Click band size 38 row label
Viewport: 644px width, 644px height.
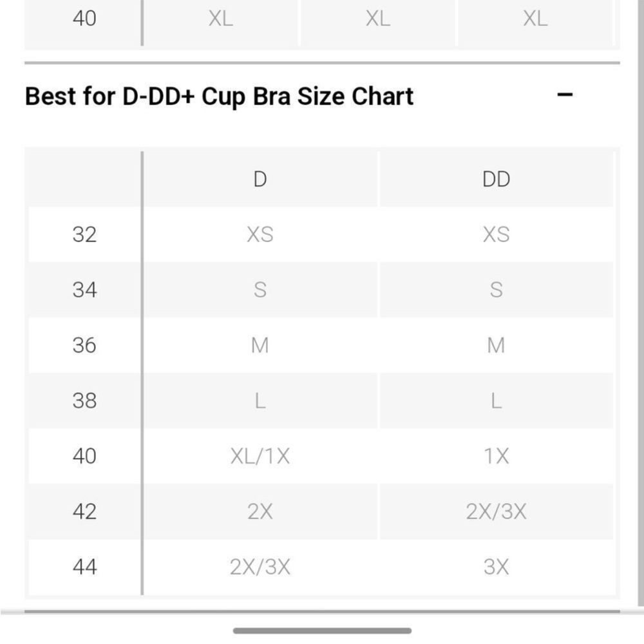pos(84,401)
